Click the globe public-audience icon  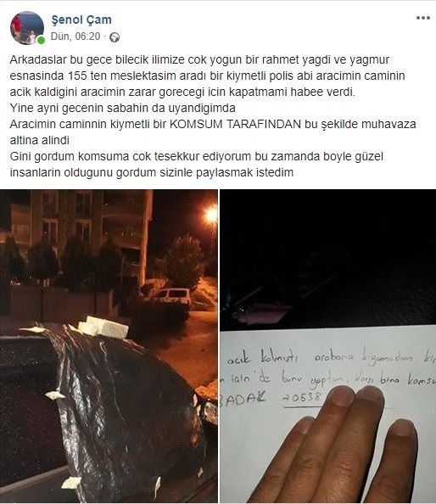tap(115, 37)
